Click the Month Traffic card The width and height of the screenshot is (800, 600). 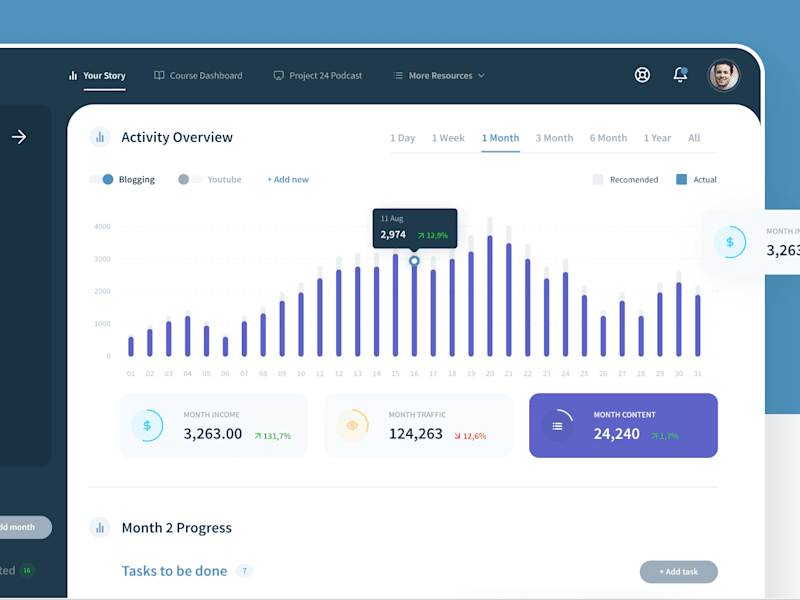(418, 426)
